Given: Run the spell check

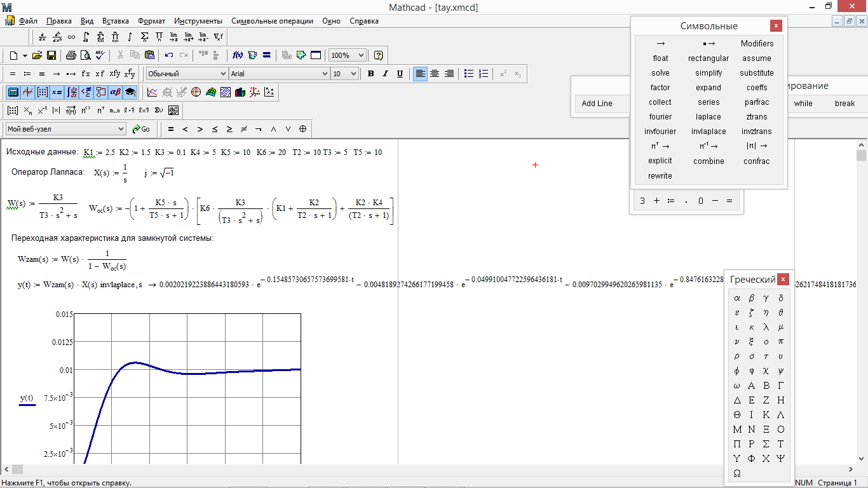Looking at the screenshot, I should click(x=100, y=55).
